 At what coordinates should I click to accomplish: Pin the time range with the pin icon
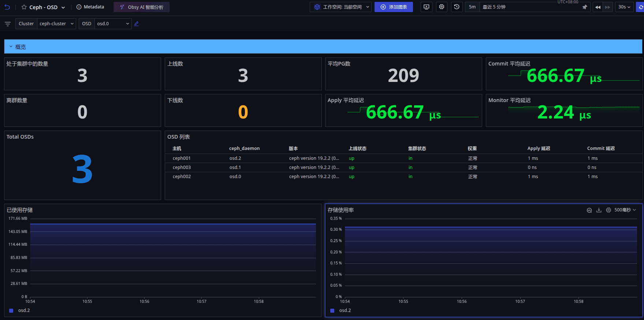point(585,7)
